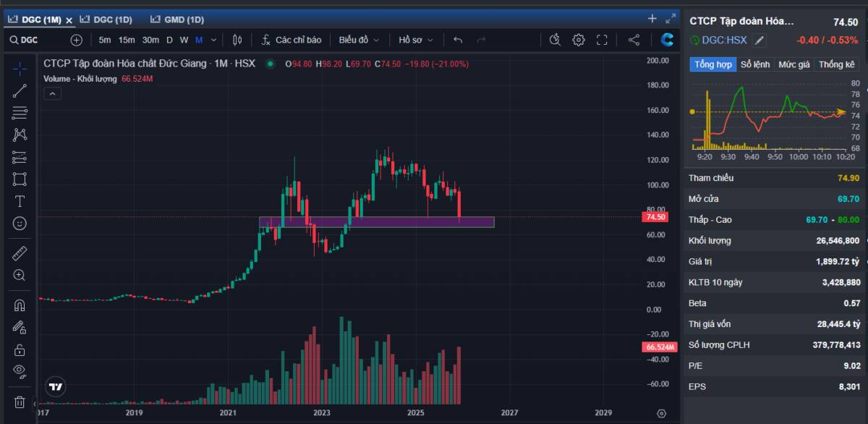
Task: Activate the zoom in tool
Action: (x=20, y=275)
